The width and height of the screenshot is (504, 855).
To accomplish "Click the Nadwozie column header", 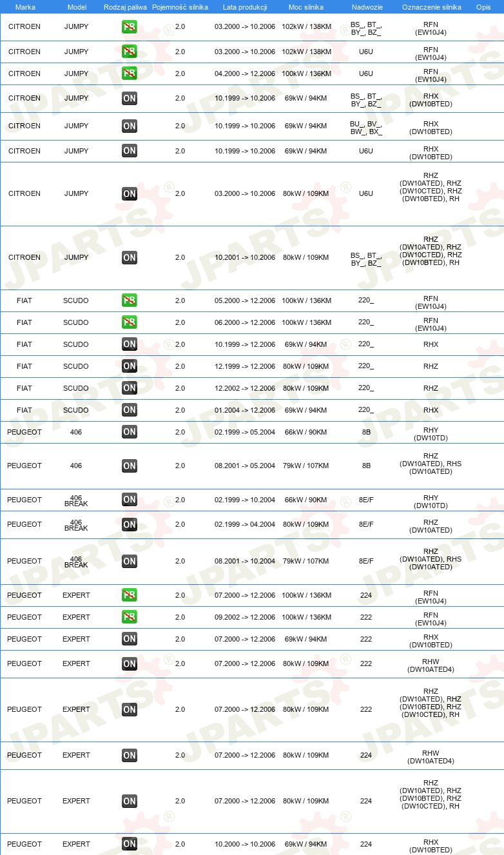I will point(366,7).
